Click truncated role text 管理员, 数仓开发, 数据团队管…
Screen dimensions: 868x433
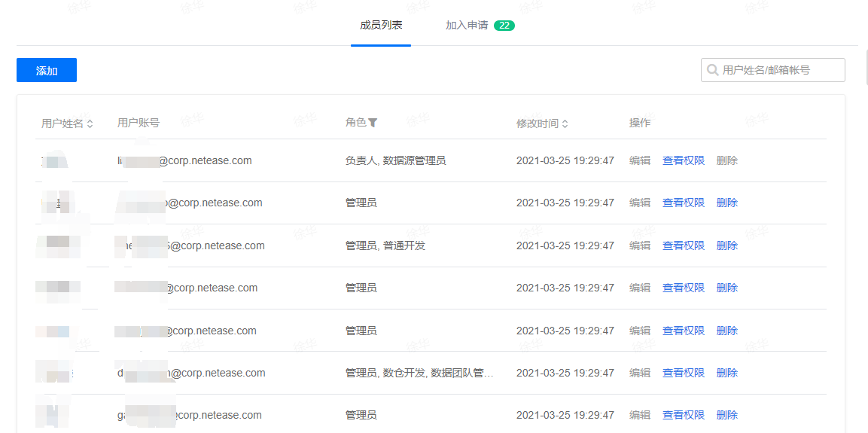pos(419,373)
